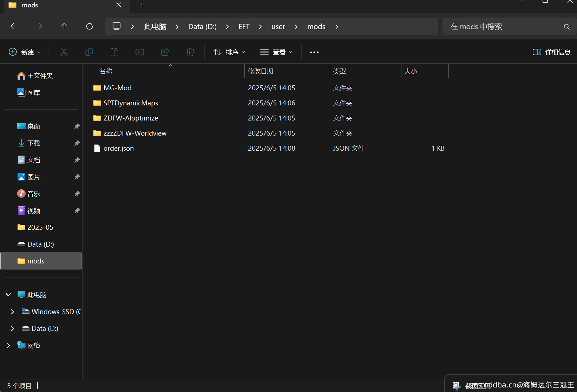The height and width of the screenshot is (392, 577).
Task: Open 主文件夹 in the sidebar
Action: pyautogui.click(x=35, y=76)
